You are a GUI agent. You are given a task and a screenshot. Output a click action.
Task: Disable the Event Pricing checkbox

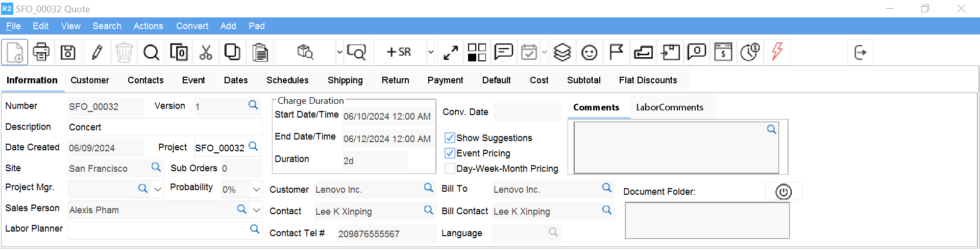[x=450, y=153]
